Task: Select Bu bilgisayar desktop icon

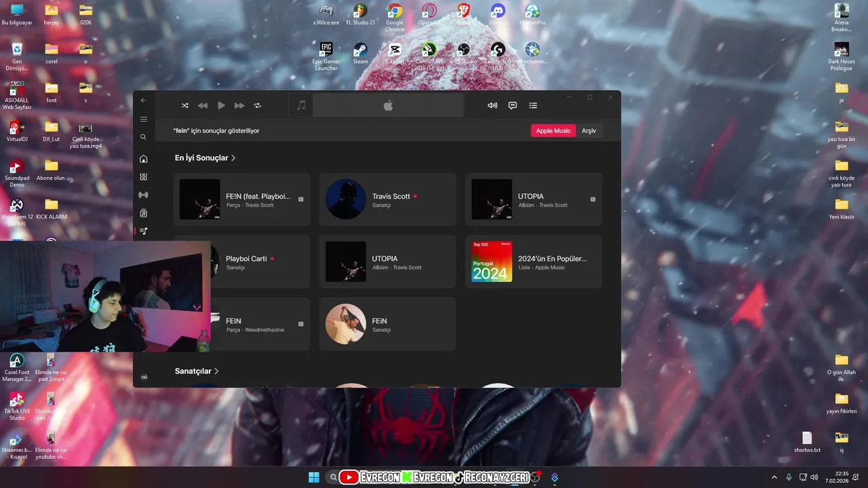Action: pos(17,15)
